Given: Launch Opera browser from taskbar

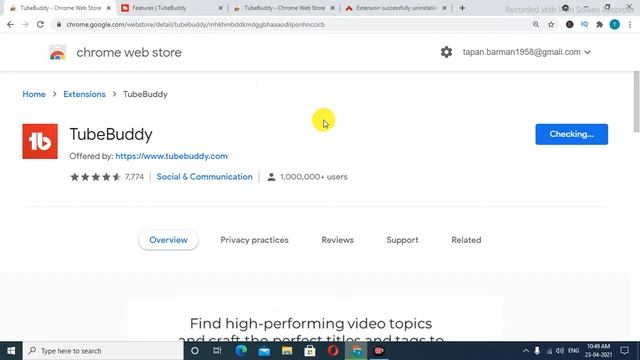Looking at the screenshot, I should click(x=333, y=351).
